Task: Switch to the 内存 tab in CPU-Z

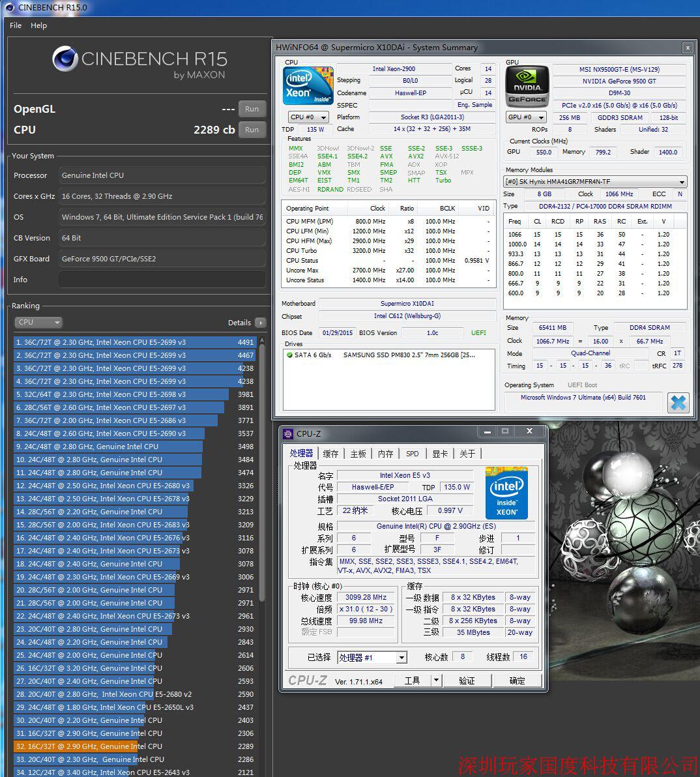Action: [x=385, y=454]
